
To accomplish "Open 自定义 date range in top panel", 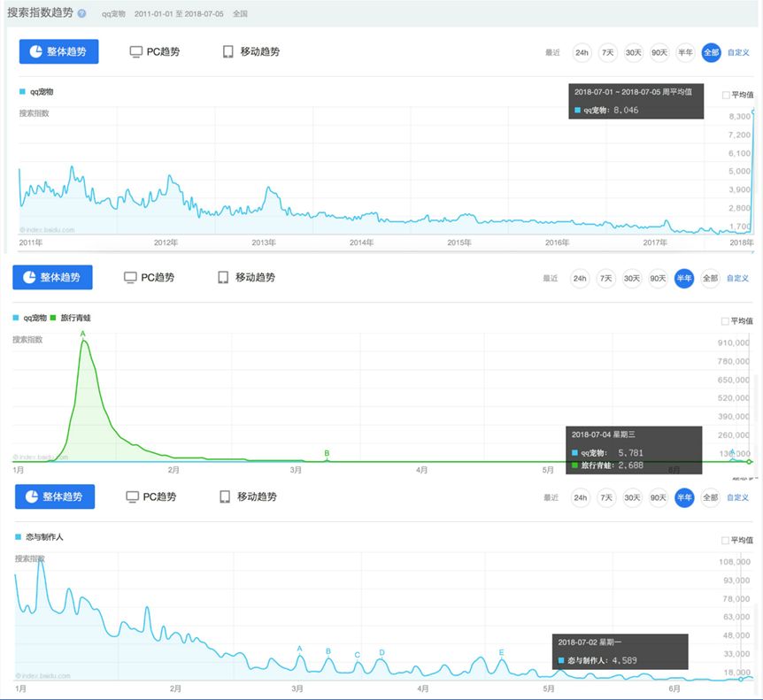I will 738,52.
